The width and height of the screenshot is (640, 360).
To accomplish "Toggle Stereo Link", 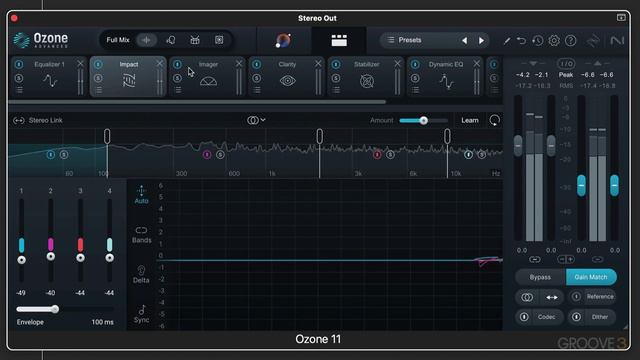I will pos(38,120).
